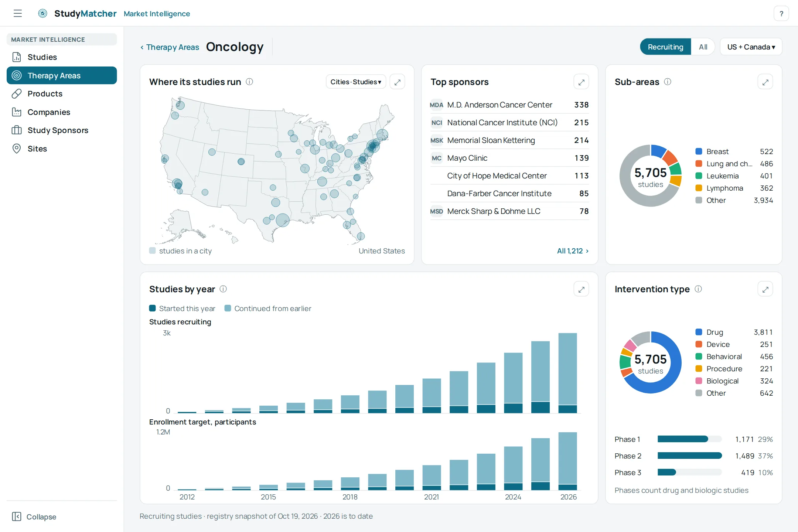Image resolution: width=798 pixels, height=532 pixels.
Task: Toggle Started this year legend series
Action: coord(182,308)
